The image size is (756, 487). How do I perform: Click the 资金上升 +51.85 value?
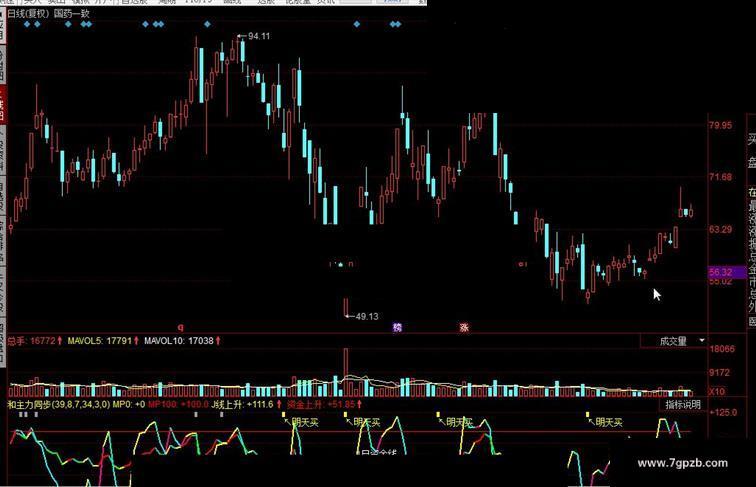(x=324, y=404)
